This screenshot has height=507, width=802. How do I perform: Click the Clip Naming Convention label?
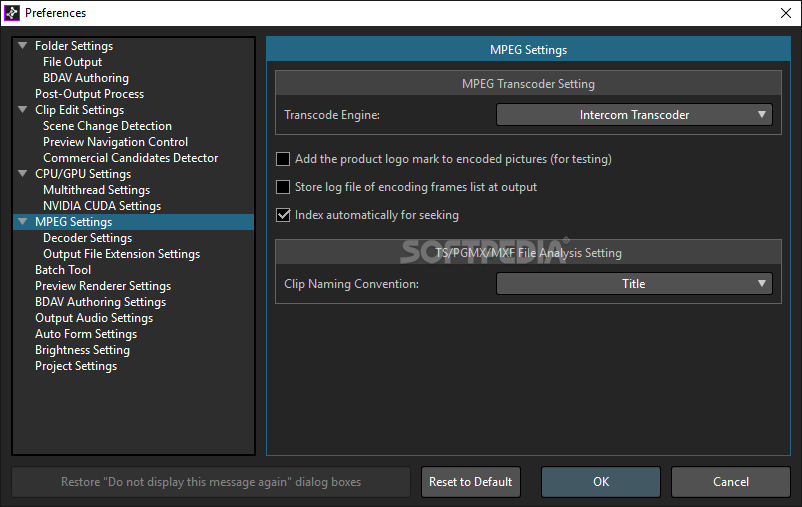351,284
